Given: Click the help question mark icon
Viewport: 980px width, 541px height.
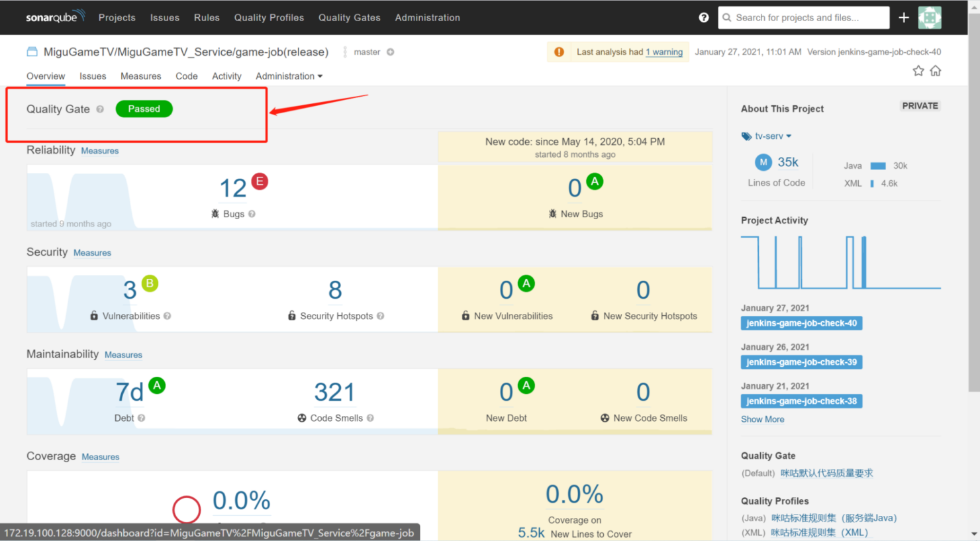Looking at the screenshot, I should 703,17.
